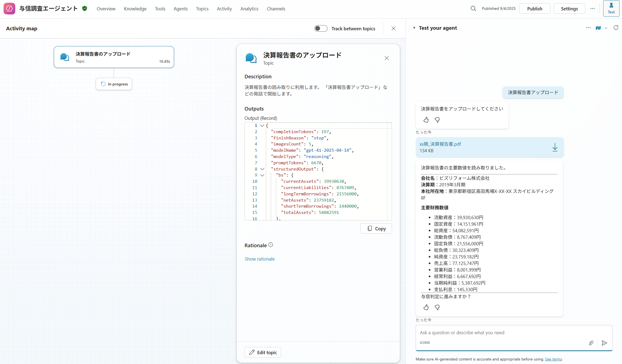This screenshot has height=364, width=622.
Task: Download the xx期_決算報告書.pdf attachment
Action: point(555,147)
